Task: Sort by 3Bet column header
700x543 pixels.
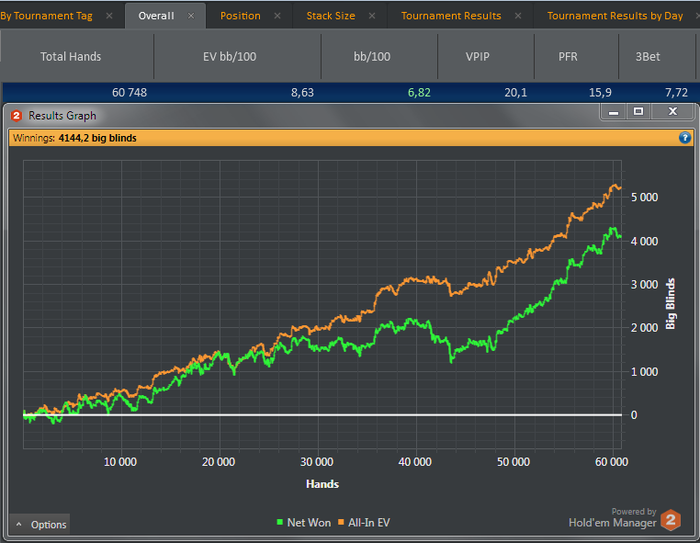Action: tap(657, 57)
